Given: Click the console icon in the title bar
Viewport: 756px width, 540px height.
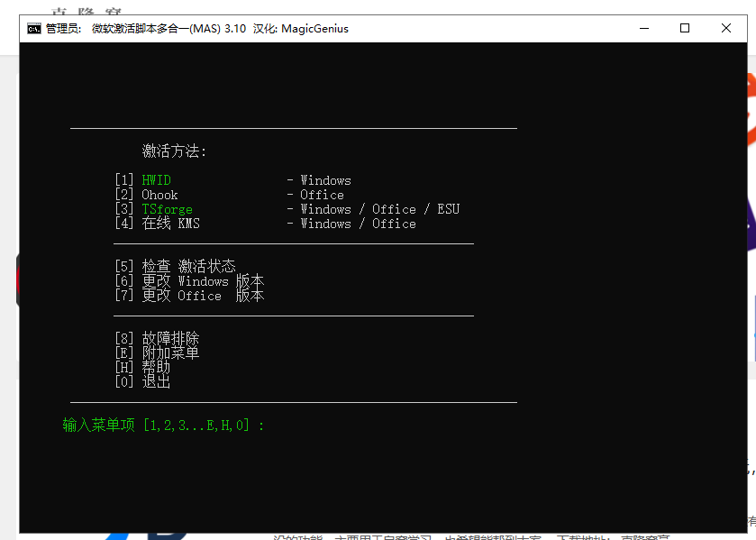Looking at the screenshot, I should click(33, 28).
